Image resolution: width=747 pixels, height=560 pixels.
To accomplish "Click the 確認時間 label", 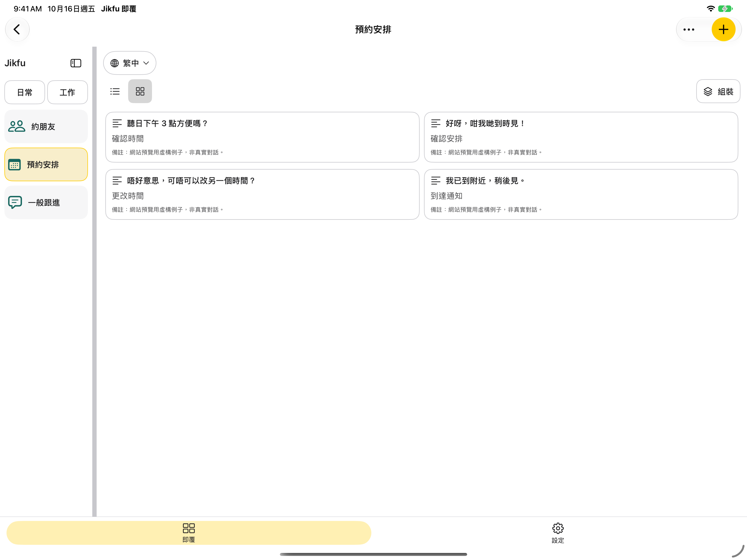I will click(128, 139).
